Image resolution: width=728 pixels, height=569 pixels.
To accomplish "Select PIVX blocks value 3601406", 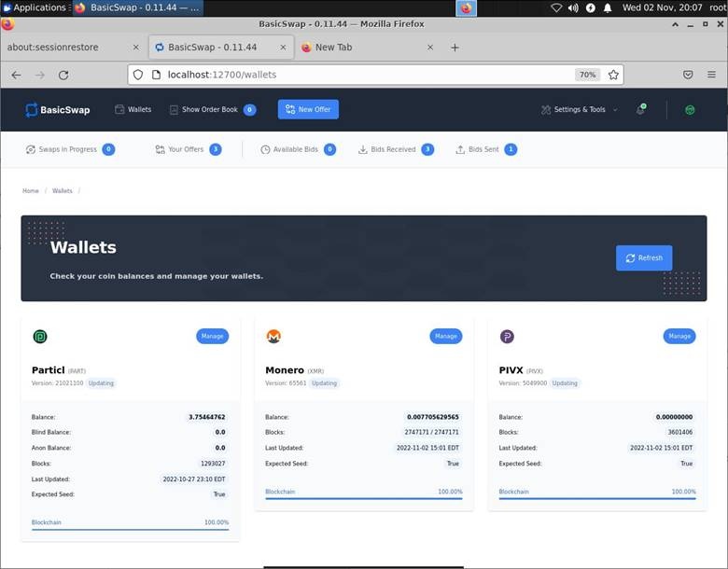I will point(680,432).
